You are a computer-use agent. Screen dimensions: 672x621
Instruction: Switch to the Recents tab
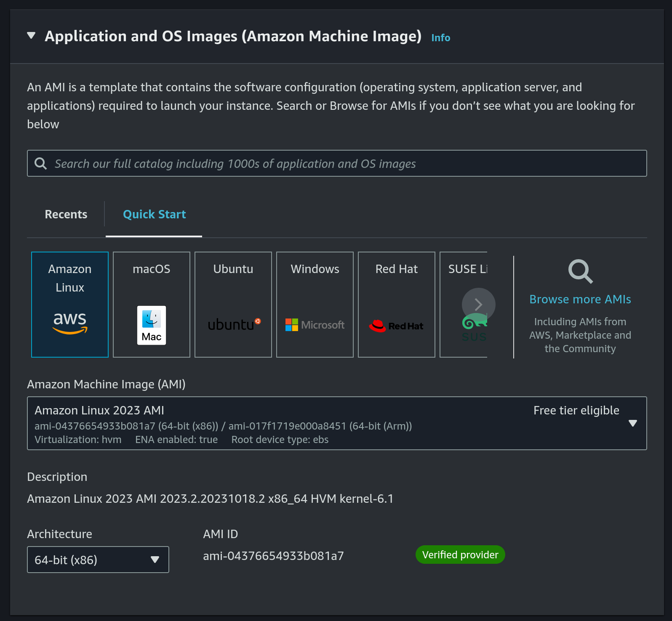tap(66, 214)
